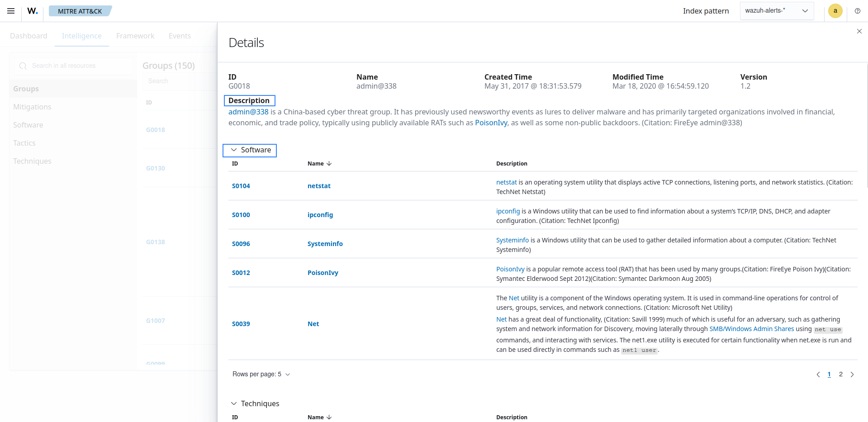Open the PoisonIvy software name link
This screenshot has height=422, width=868.
tap(323, 273)
